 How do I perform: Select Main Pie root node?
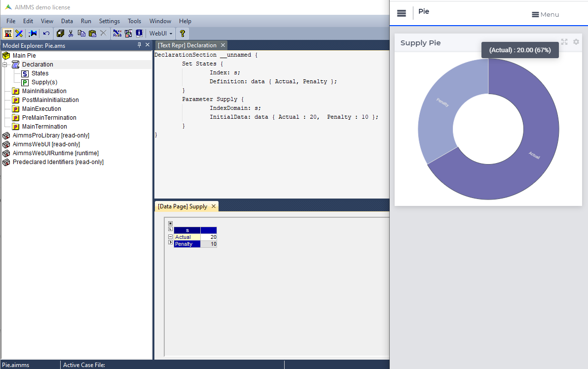24,56
